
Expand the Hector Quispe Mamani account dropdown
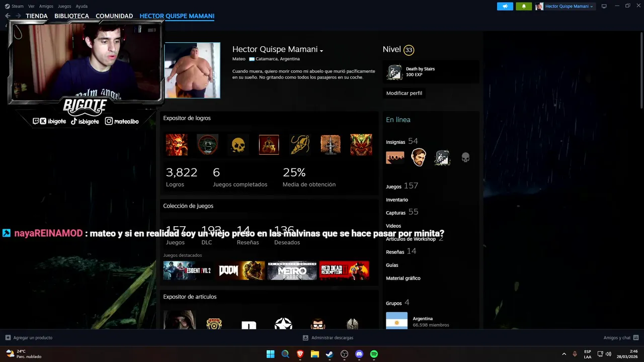[565, 6]
